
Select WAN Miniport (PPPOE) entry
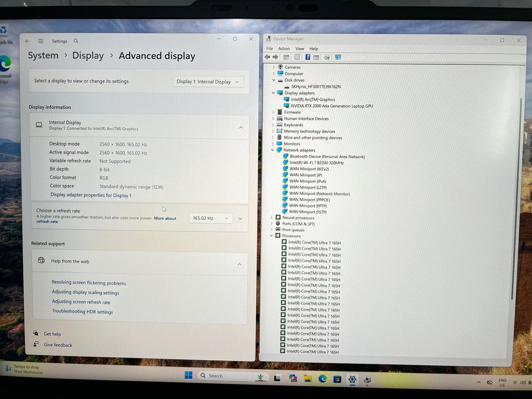click(x=309, y=200)
